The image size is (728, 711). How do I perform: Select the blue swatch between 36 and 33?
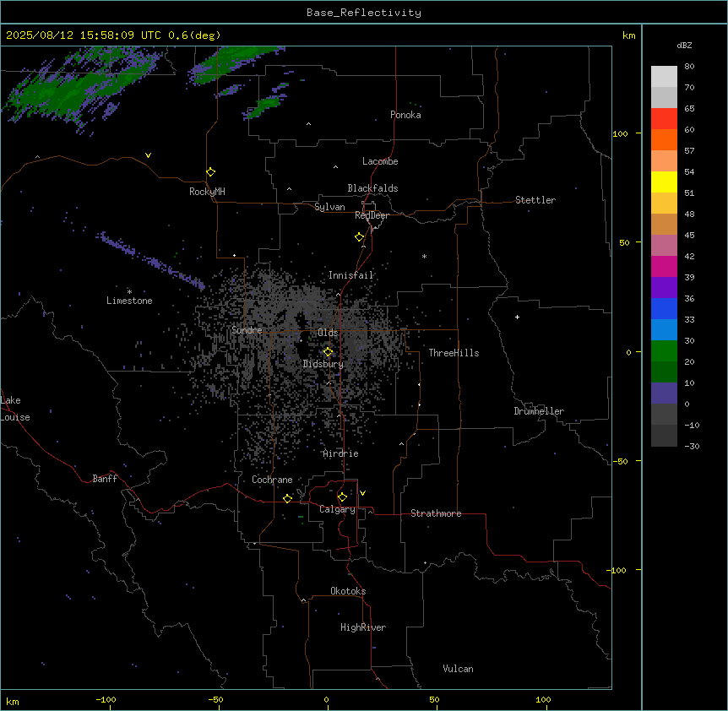click(x=664, y=308)
